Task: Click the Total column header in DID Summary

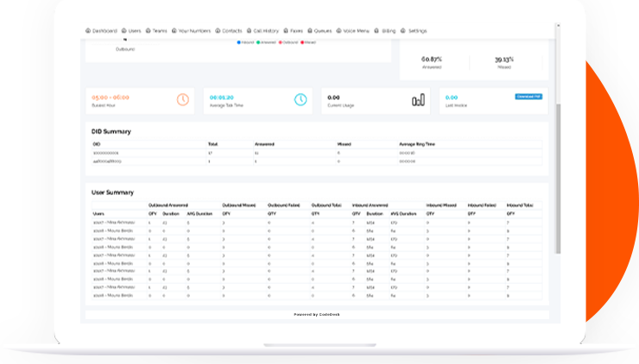Action: click(212, 144)
